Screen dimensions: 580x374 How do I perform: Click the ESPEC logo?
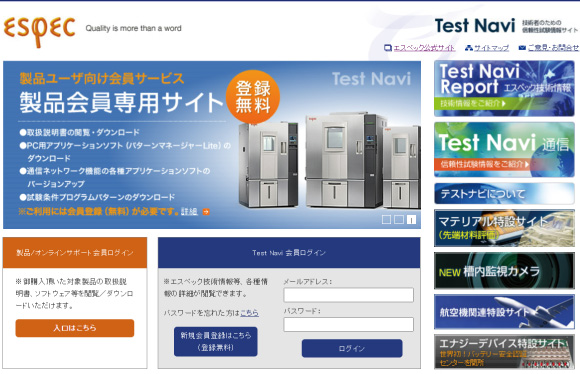coord(39,31)
